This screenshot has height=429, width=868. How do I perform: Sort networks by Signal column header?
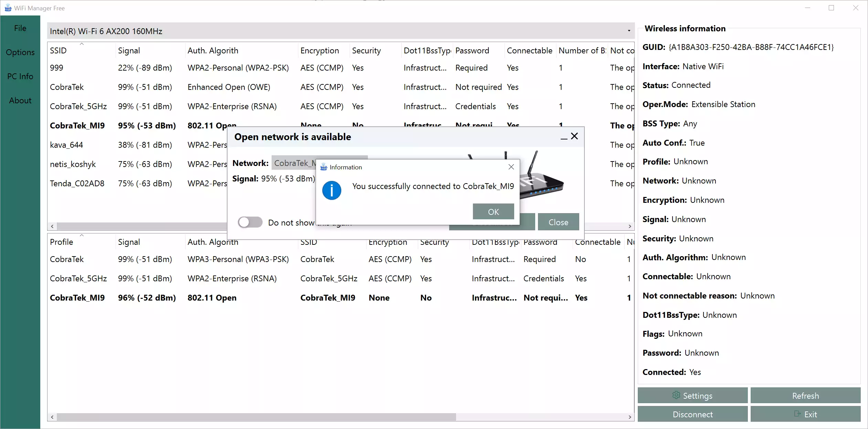pyautogui.click(x=150, y=51)
